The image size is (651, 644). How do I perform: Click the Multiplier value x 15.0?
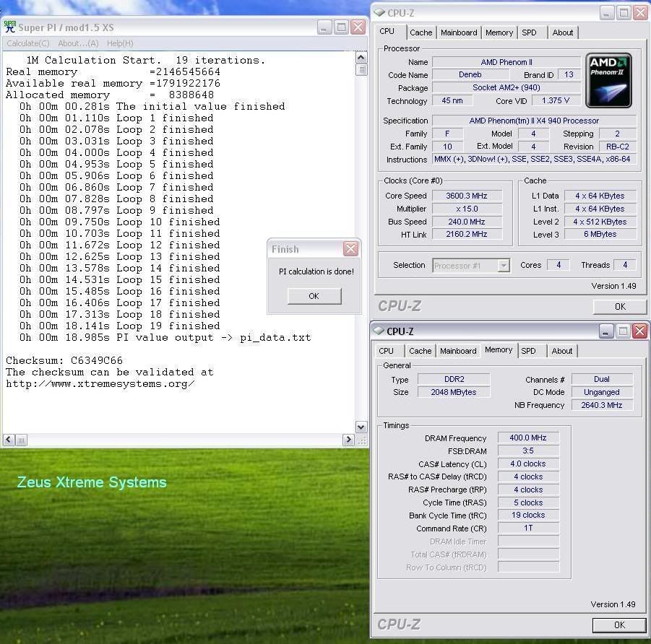pyautogui.click(x=467, y=209)
